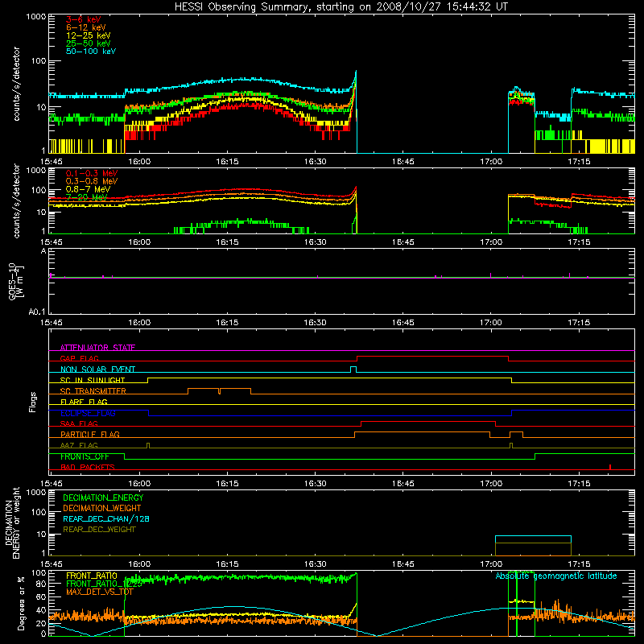Click the DECIMATION ENERGY or weight axis title
644x644 pixels.
coord(12,523)
